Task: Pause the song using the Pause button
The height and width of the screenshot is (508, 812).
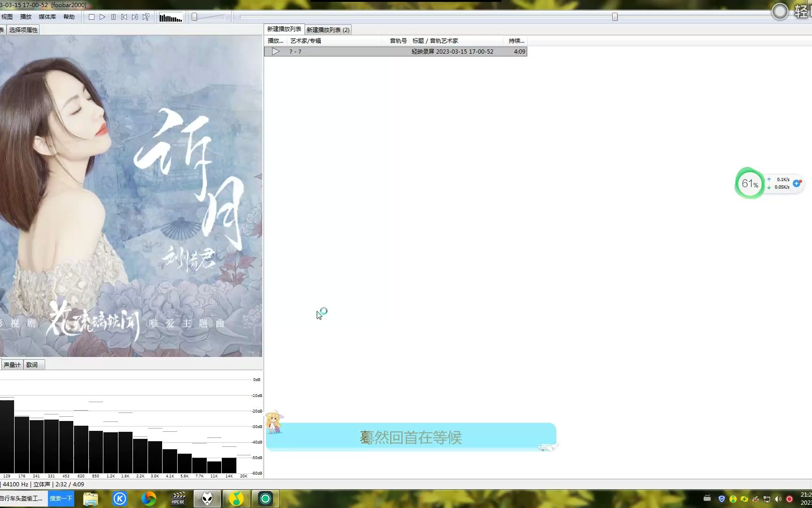Action: tap(113, 17)
